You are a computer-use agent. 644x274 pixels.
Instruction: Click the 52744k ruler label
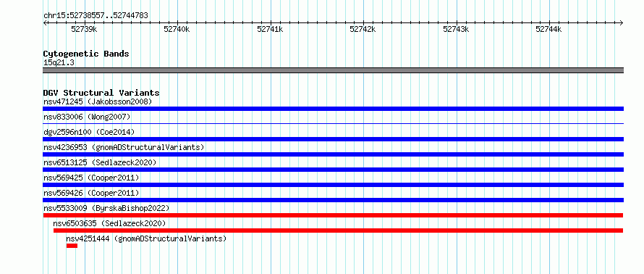coord(548,29)
